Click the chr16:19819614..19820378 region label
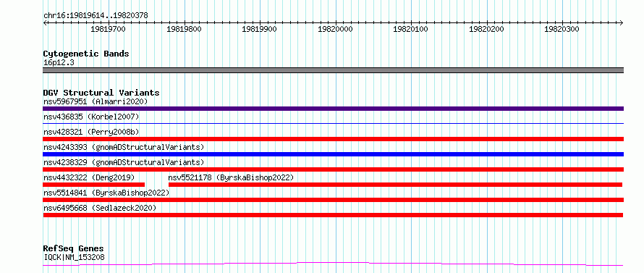644x273 pixels. (x=96, y=16)
